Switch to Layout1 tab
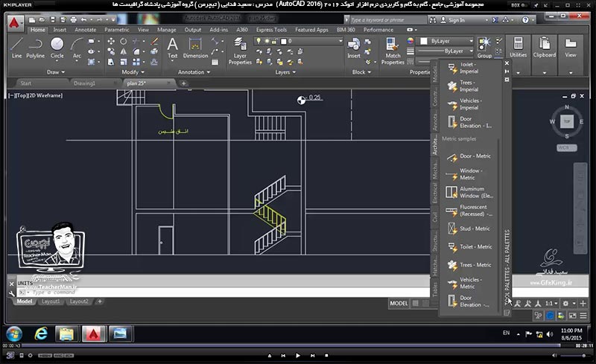596x364 pixels. (x=51, y=301)
